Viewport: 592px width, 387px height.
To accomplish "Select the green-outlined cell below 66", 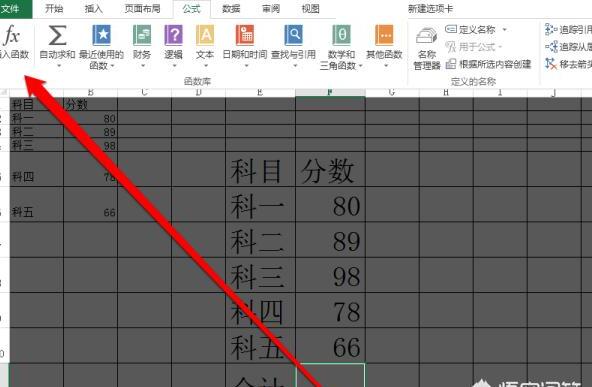I will [x=330, y=375].
